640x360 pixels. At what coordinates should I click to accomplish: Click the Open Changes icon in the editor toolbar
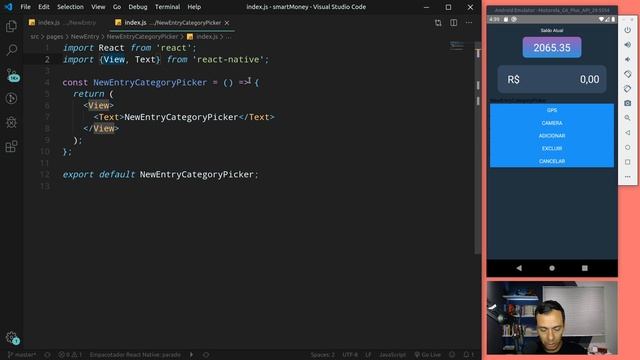click(x=438, y=23)
